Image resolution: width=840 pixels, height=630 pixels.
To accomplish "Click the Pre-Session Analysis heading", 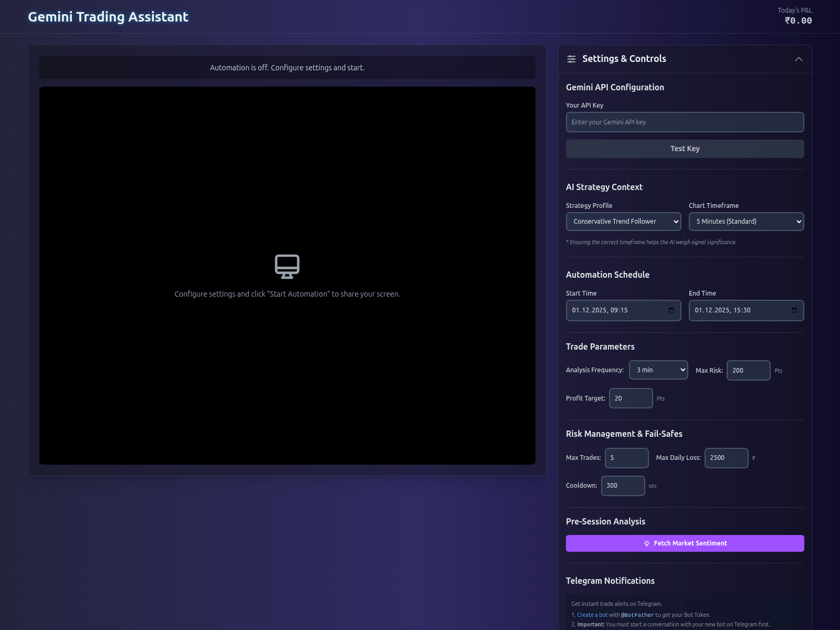I will 605,521.
